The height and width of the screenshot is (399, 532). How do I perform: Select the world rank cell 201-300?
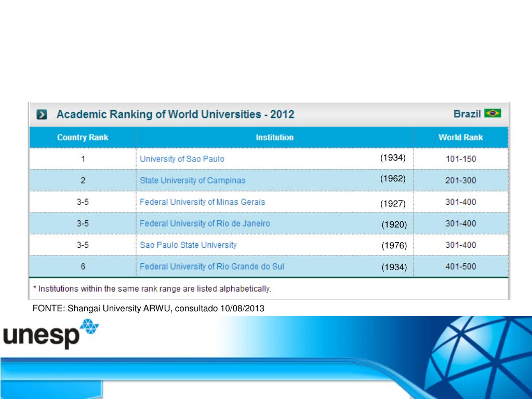(461, 180)
